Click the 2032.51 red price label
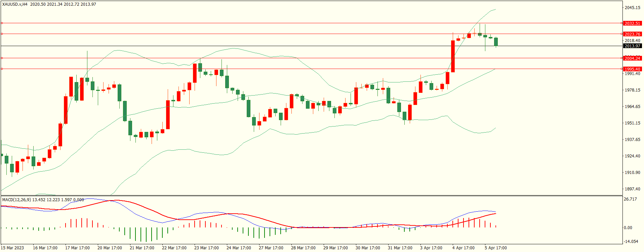644x252 pixels. coord(632,23)
